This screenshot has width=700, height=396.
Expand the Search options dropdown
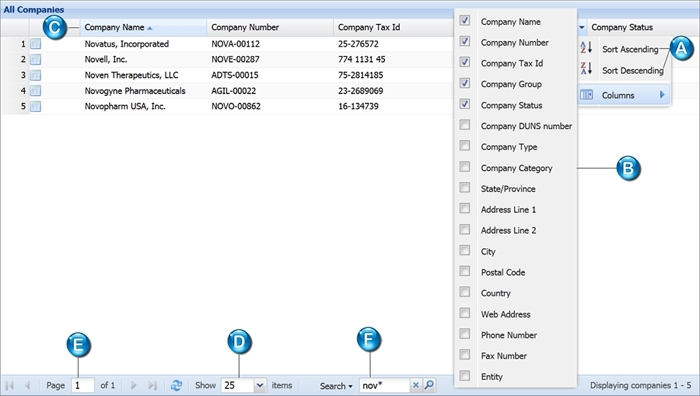point(336,386)
